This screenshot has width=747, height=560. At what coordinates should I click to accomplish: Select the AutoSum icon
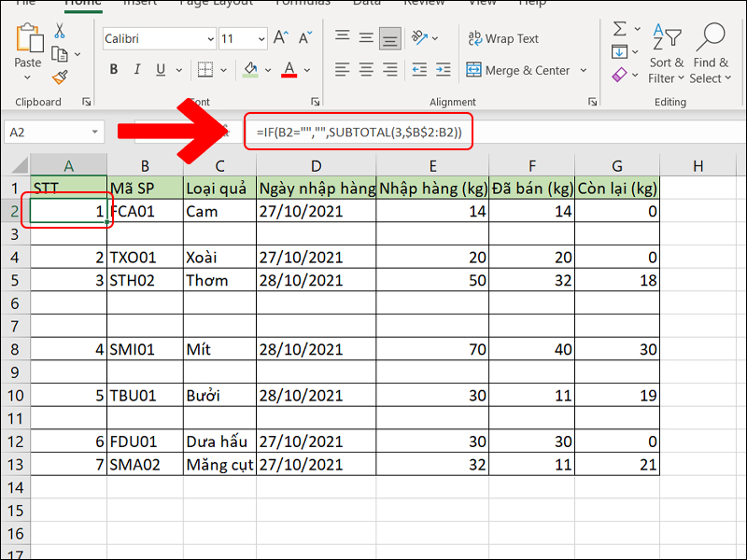click(x=618, y=28)
